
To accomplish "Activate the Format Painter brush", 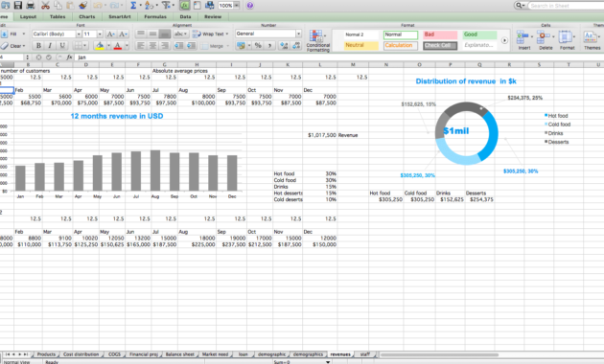I will pyautogui.click(x=82, y=5).
